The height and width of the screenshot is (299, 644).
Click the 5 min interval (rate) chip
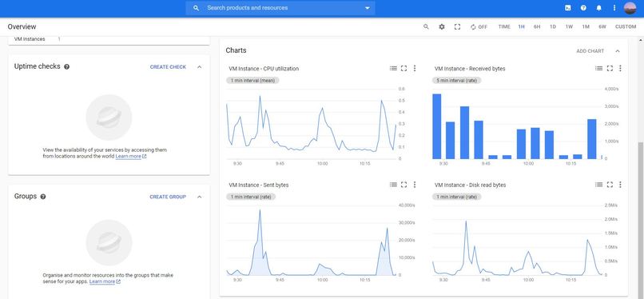(457, 81)
